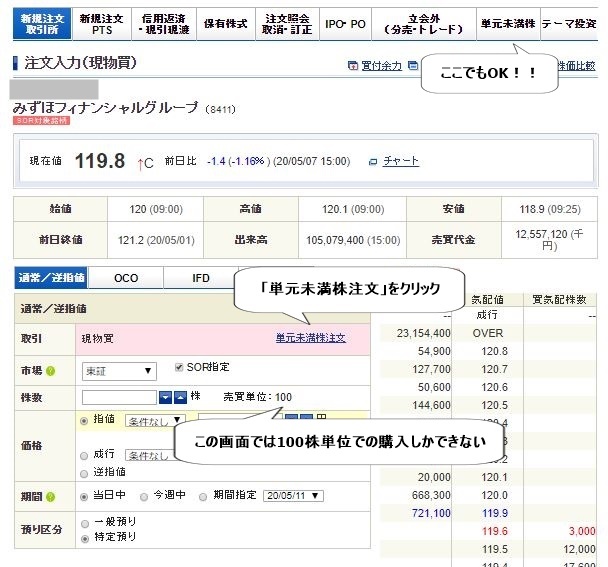Toggle the SOR指定 checkbox
This screenshot has width=608, height=567.
(179, 367)
